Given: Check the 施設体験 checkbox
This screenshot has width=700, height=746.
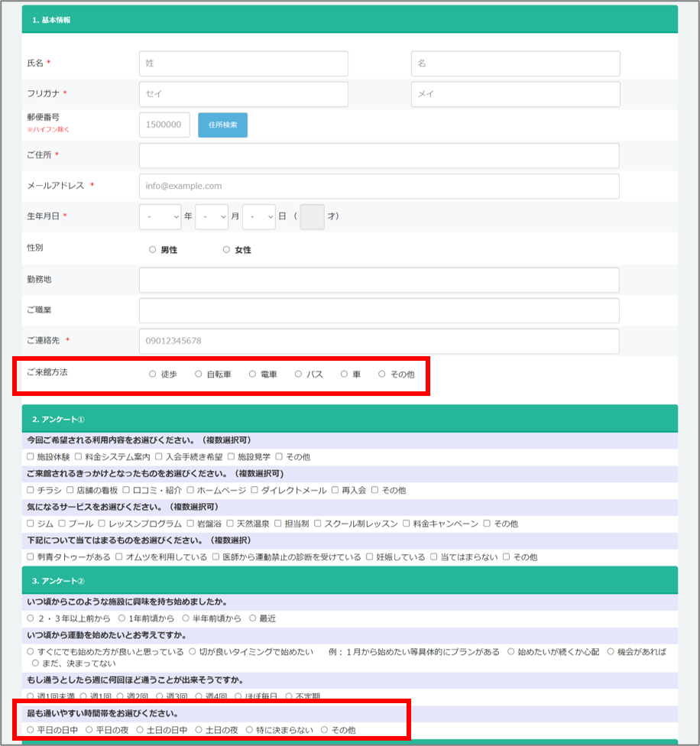Looking at the screenshot, I should click(31, 457).
